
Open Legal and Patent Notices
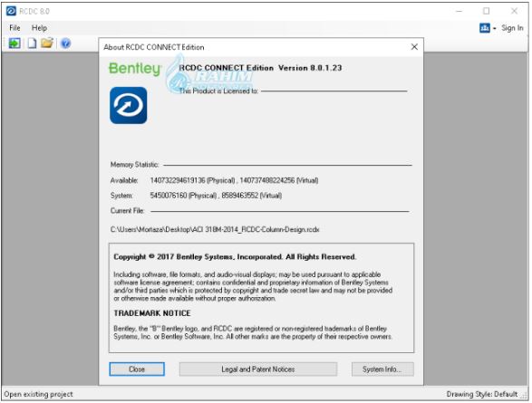coord(258,369)
